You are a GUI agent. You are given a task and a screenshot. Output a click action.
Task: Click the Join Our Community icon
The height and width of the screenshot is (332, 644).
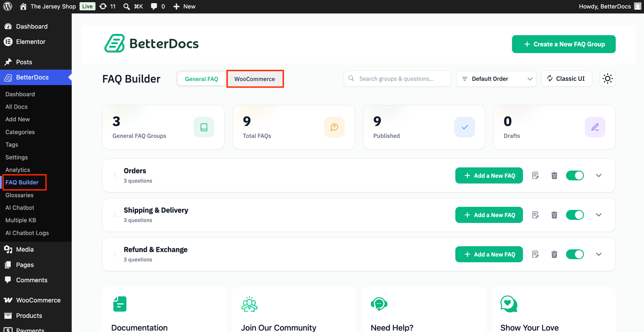249,304
